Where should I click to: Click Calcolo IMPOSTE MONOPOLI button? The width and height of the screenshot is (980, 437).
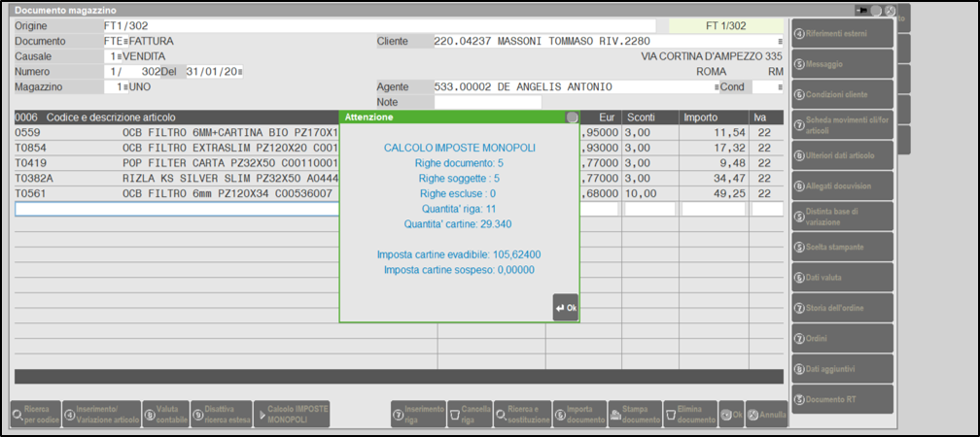(294, 415)
